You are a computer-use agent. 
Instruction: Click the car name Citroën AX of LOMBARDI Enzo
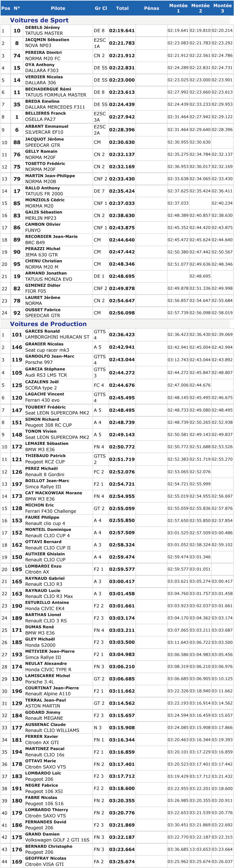pos(37,572)
